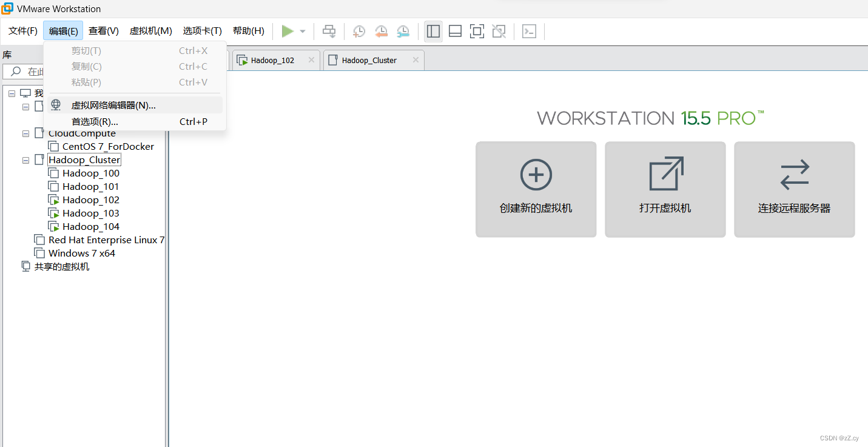The width and height of the screenshot is (868, 447).
Task: Click the take snapshot clock icon
Action: coord(359,31)
